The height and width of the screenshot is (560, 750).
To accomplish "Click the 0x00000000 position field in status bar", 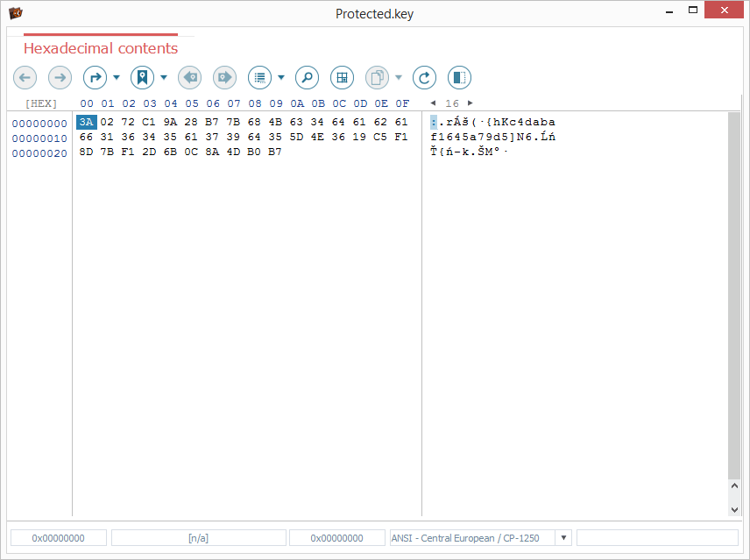I will (59, 538).
